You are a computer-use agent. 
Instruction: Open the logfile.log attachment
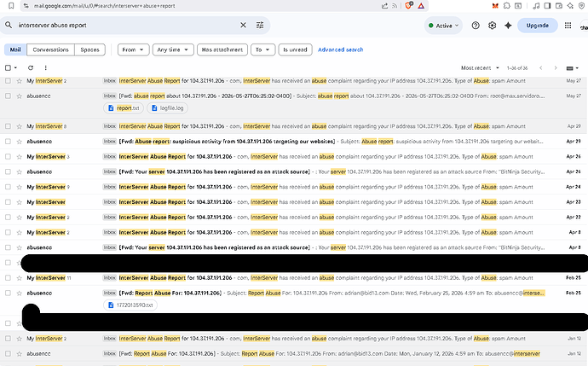pos(167,108)
